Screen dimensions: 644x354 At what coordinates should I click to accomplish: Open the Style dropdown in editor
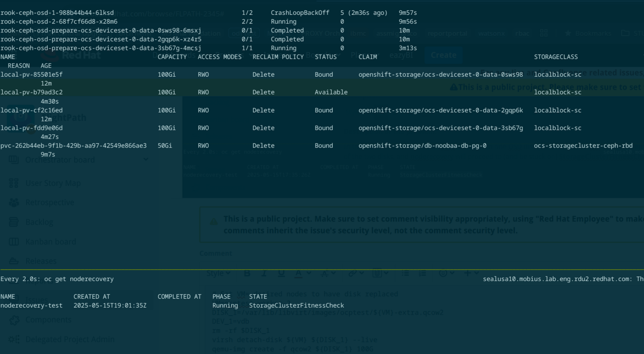click(x=218, y=273)
